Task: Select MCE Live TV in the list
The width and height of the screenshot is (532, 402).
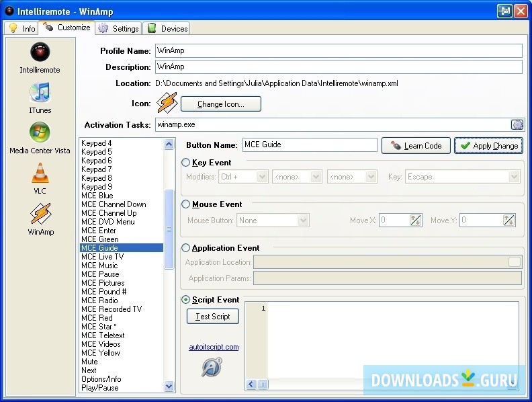Action: click(122, 257)
